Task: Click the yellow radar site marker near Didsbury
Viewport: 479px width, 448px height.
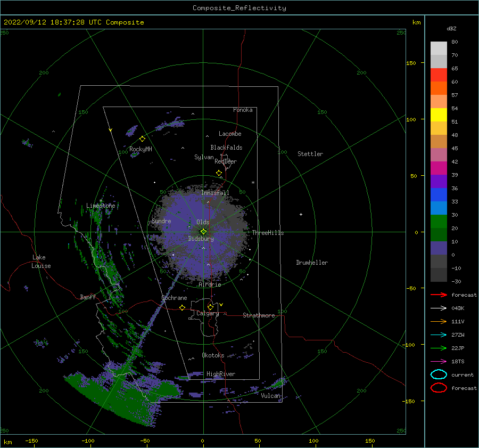Action: pos(203,232)
